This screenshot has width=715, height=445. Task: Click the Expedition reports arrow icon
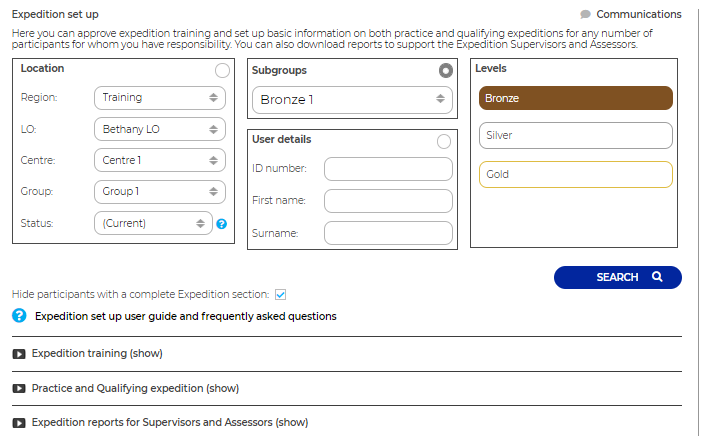(x=19, y=423)
